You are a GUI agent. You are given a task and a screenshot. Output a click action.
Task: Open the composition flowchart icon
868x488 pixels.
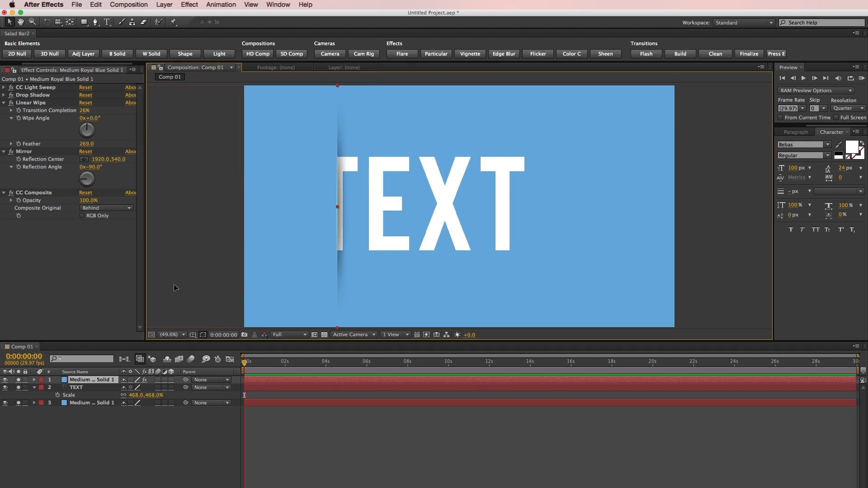coord(447,335)
